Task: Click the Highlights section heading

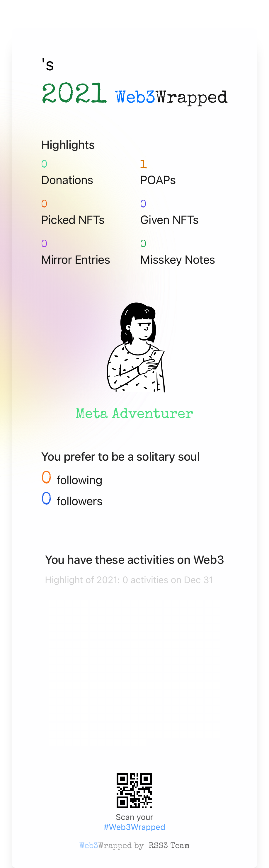Action: [68, 145]
